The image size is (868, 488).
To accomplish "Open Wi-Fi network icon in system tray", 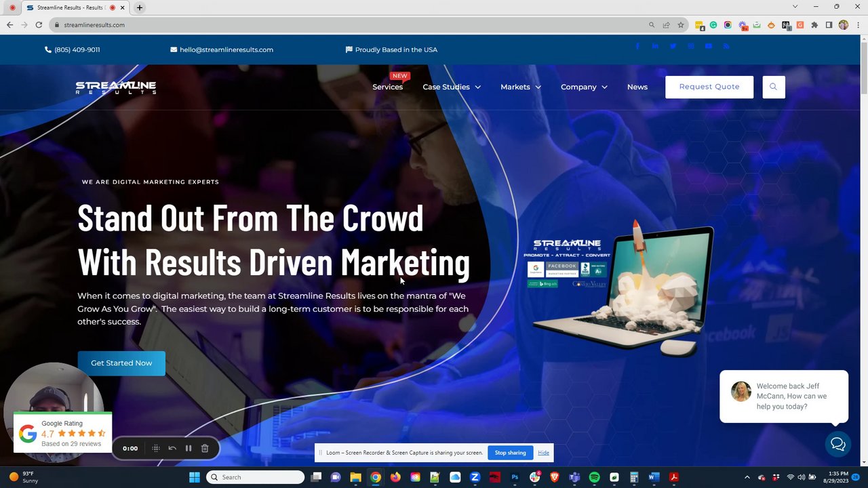I will click(790, 477).
